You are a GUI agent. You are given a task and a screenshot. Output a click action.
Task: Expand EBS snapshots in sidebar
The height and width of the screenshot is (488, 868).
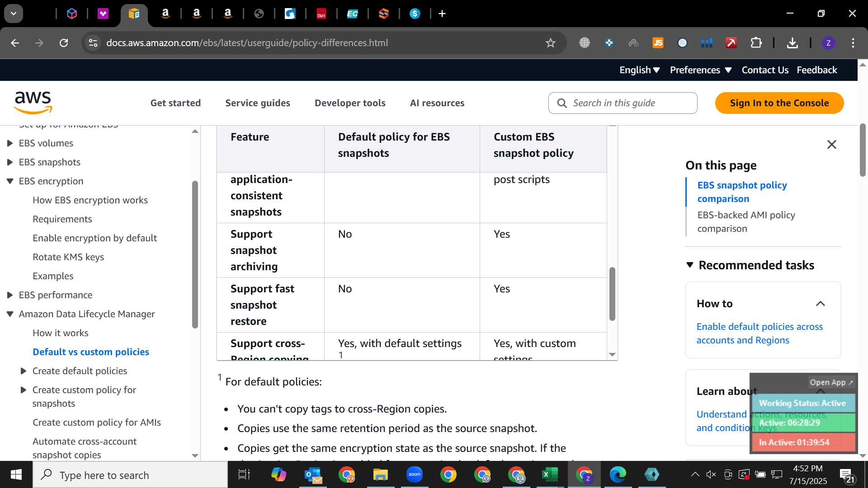click(10, 162)
